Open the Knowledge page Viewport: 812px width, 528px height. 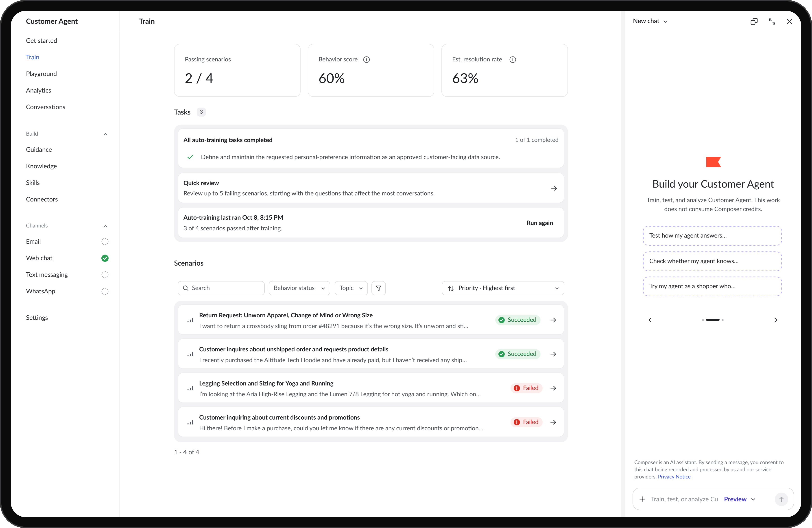tap(41, 166)
